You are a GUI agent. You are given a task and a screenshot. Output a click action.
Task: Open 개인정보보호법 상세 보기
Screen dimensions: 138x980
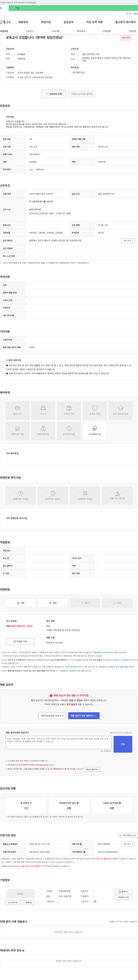click(x=52, y=716)
